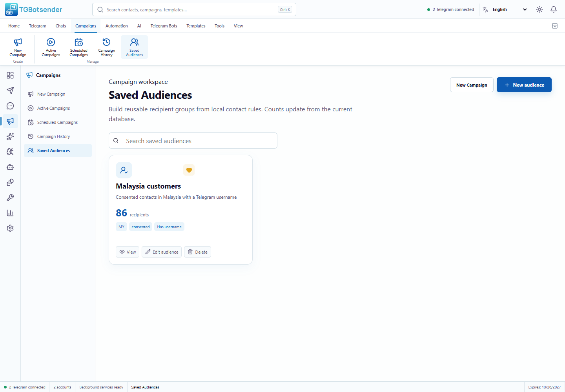
Task: Collapse the ribbon using the top-right panel icon
Action: point(555,26)
